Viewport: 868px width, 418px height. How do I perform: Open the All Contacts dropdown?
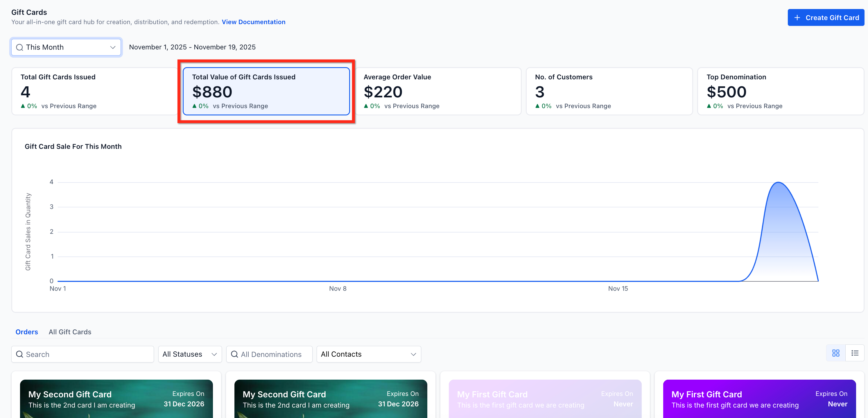tap(368, 354)
